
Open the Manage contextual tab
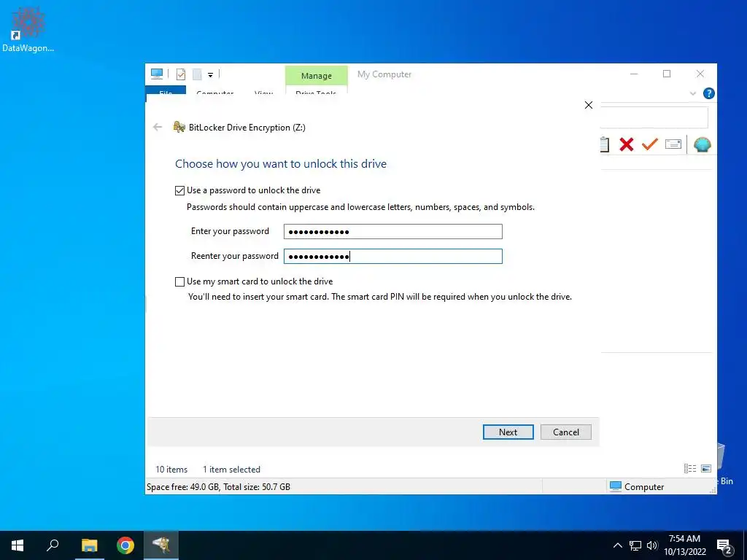pos(317,76)
